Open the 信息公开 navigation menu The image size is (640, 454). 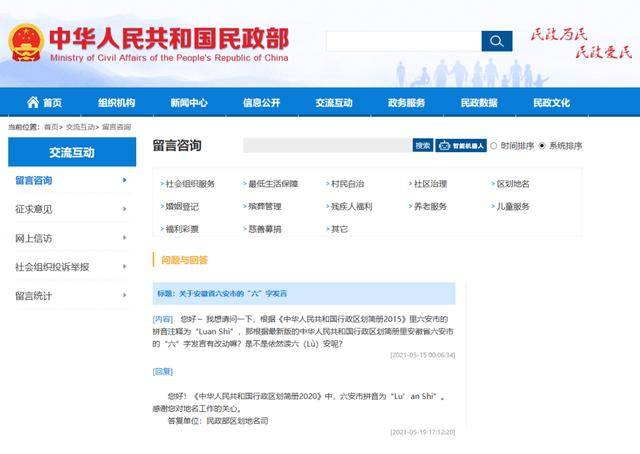[262, 102]
